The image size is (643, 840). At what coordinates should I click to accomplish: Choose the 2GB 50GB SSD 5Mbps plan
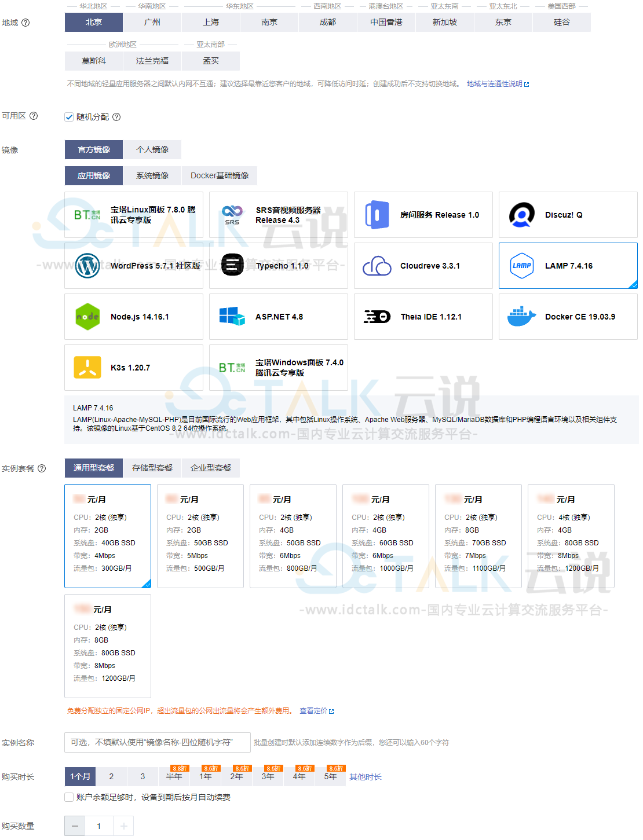[200, 536]
